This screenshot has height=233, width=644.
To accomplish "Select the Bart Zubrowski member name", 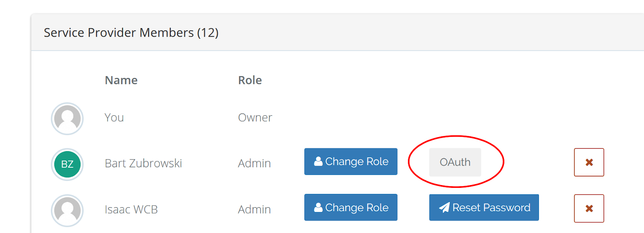I will tap(143, 163).
